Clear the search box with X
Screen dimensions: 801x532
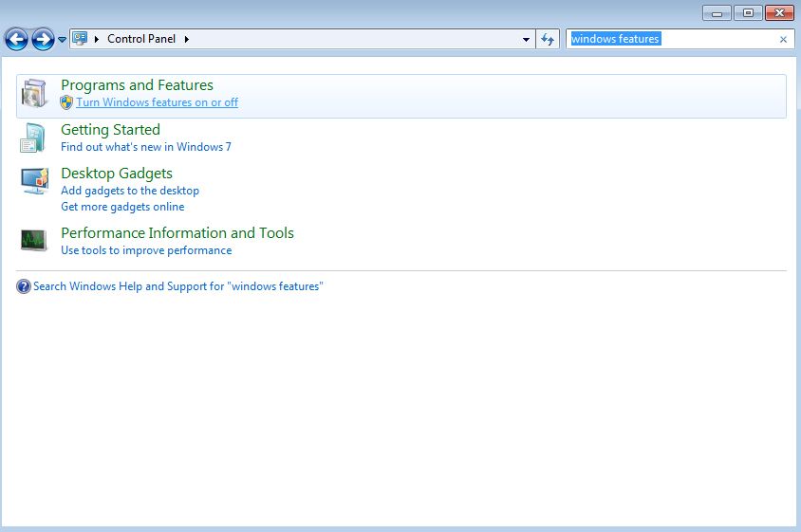(x=783, y=39)
